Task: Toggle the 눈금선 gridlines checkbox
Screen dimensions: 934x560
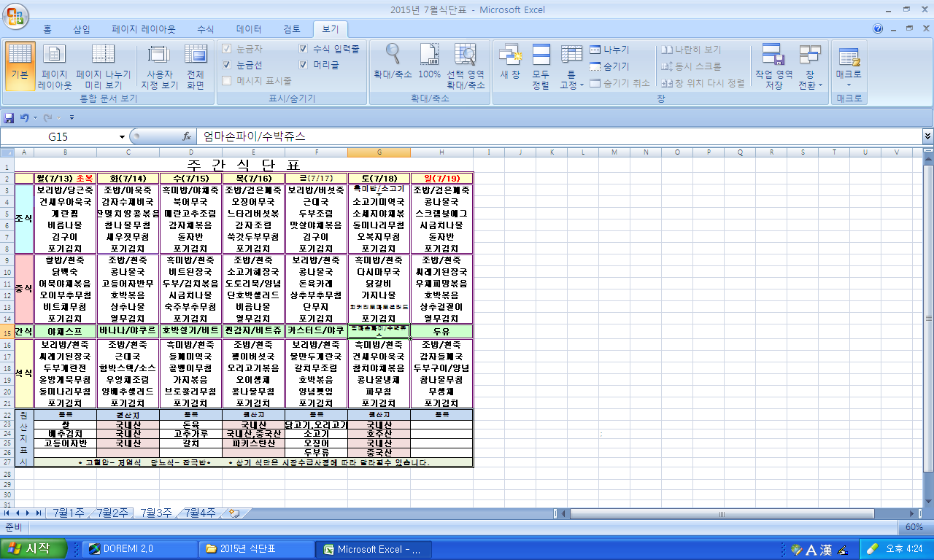Action: tap(227, 65)
